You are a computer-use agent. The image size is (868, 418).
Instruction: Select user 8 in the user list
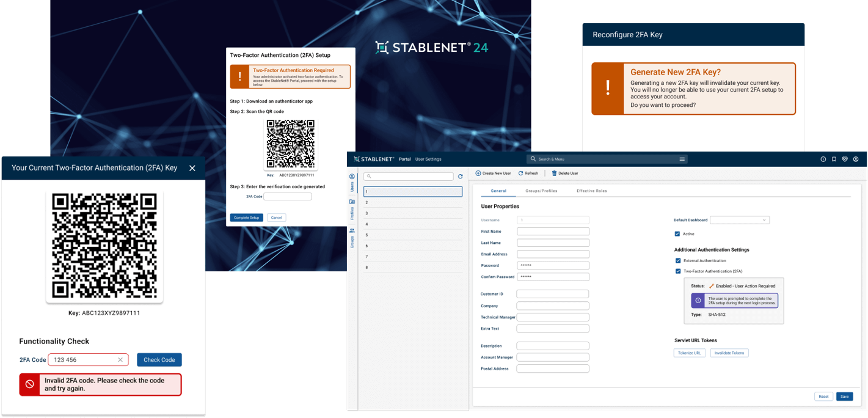(x=413, y=267)
